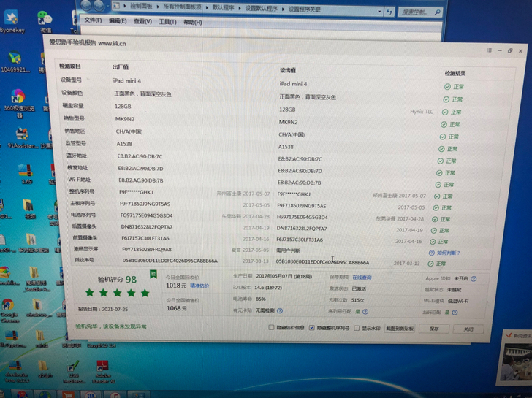This screenshot has height=398, width=532.
Task: Open the 3.69 desktop item
Action: point(26,174)
